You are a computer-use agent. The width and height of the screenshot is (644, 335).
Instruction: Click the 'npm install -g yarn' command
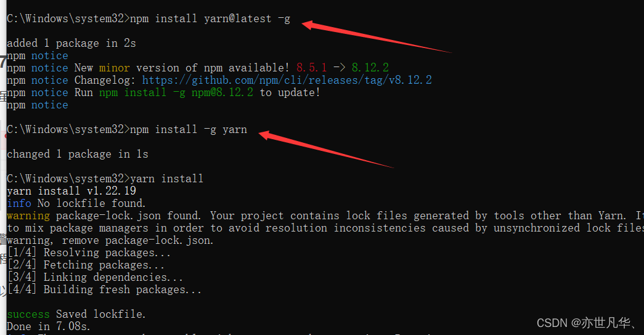coord(188,129)
